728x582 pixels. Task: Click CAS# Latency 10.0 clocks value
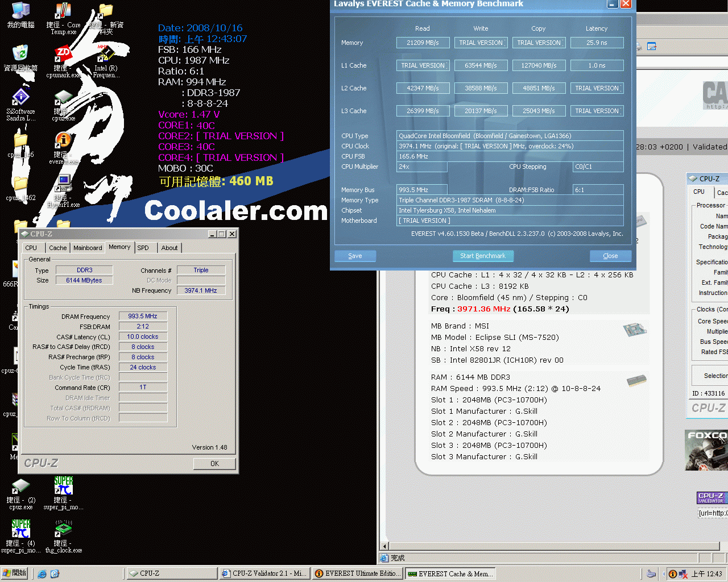coord(143,336)
